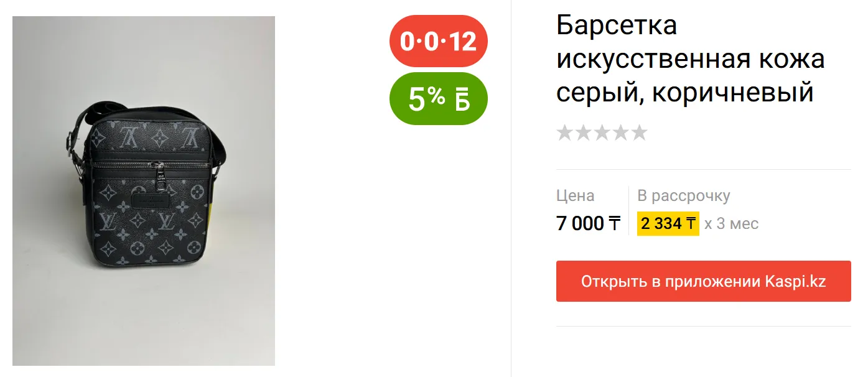Click the В рассрочку label
The image size is (868, 377).
[x=684, y=196]
